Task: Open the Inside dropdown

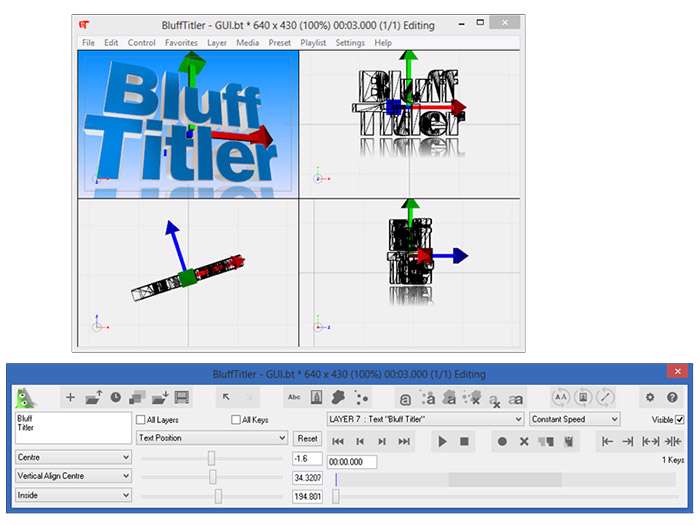Action: click(74, 495)
